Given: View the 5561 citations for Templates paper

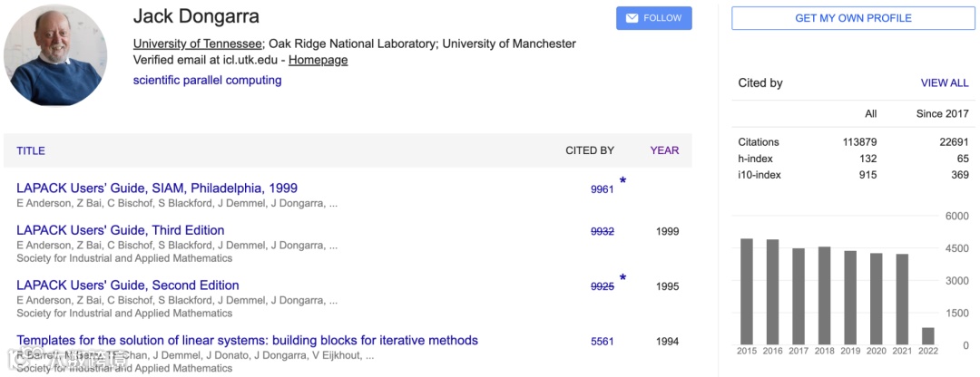Looking at the screenshot, I should [x=603, y=342].
